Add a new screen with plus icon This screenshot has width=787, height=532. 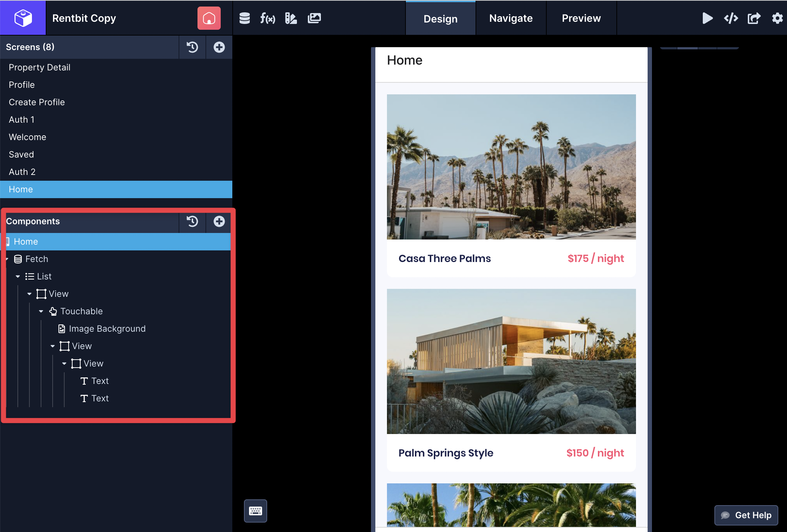pos(219,47)
